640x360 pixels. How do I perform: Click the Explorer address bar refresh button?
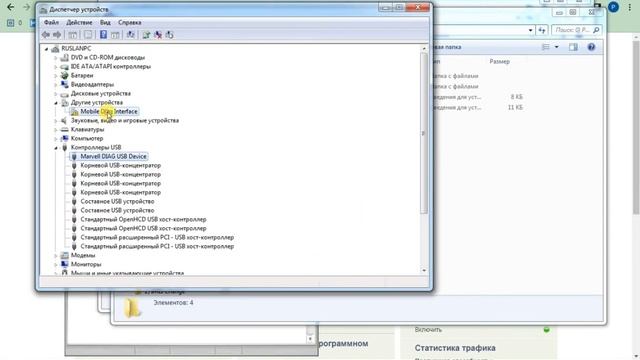click(542, 30)
